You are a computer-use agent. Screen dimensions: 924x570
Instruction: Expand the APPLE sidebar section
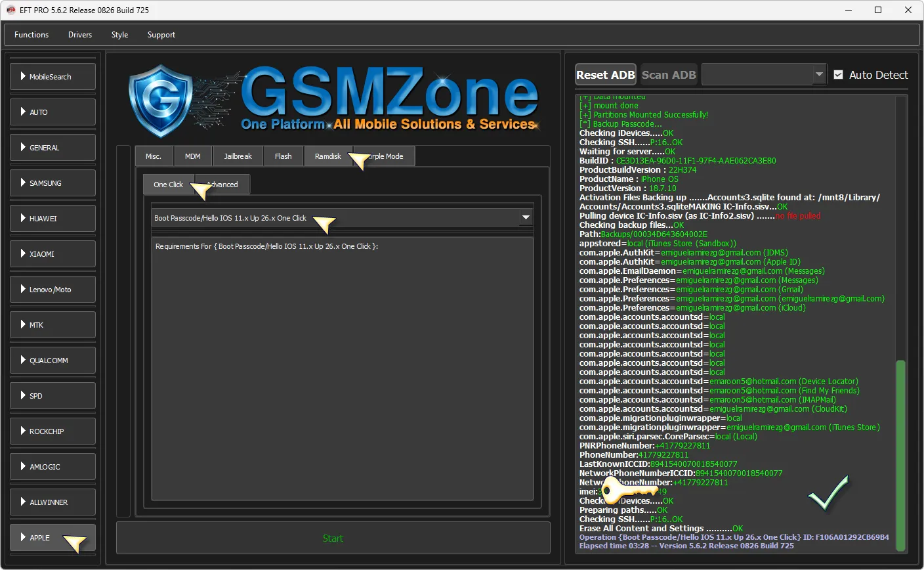tap(52, 538)
